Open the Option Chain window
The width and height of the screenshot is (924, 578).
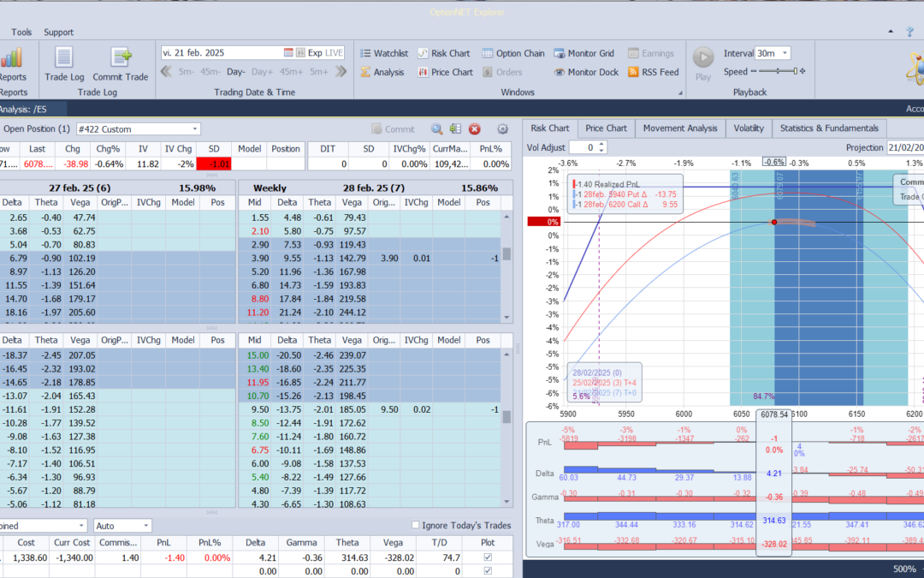512,53
